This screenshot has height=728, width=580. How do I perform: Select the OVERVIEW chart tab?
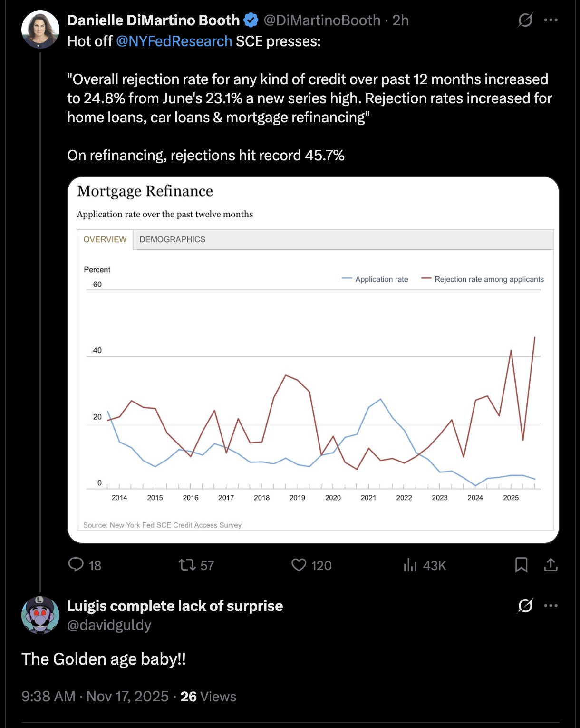pos(105,239)
